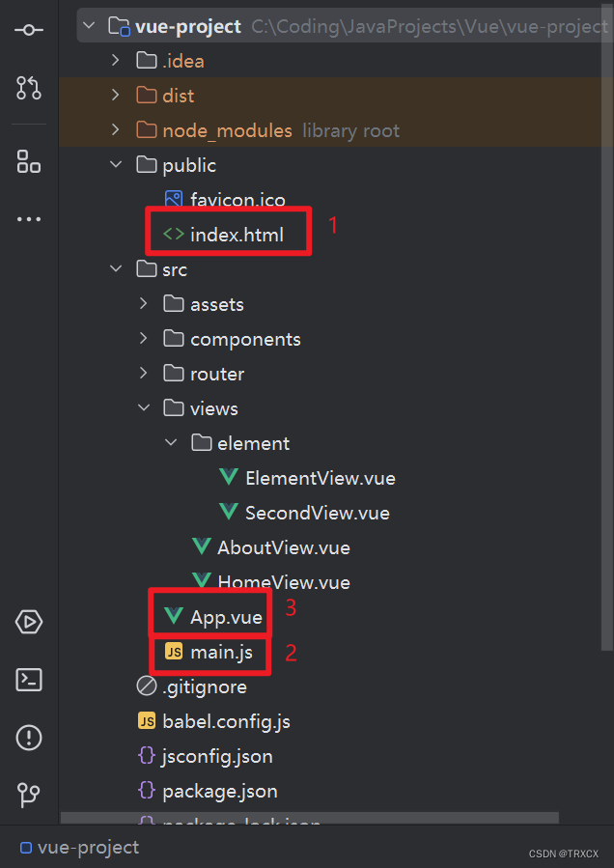Expand the assets folder

[144, 304]
